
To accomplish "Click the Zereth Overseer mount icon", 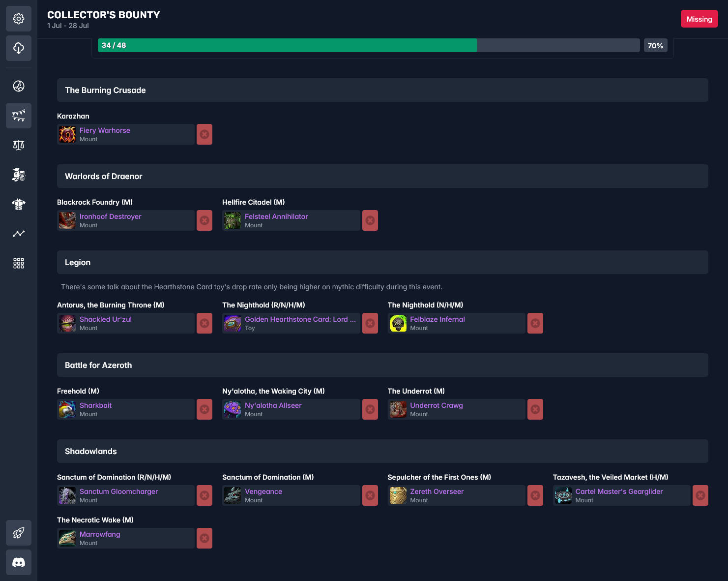I will 398,495.
